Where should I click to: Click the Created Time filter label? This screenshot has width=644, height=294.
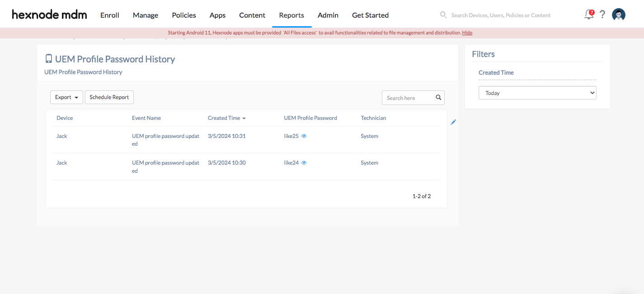tap(496, 72)
